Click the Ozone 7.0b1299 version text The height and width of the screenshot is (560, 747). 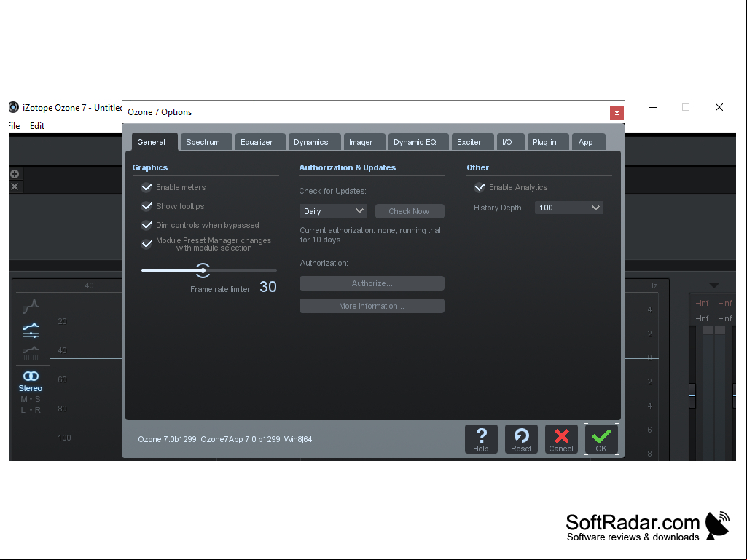[x=167, y=439]
